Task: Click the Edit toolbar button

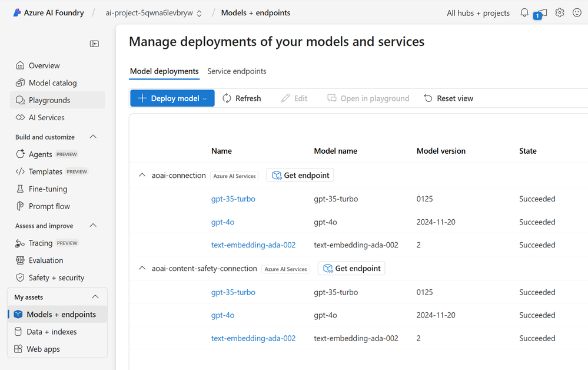Action: tap(294, 98)
